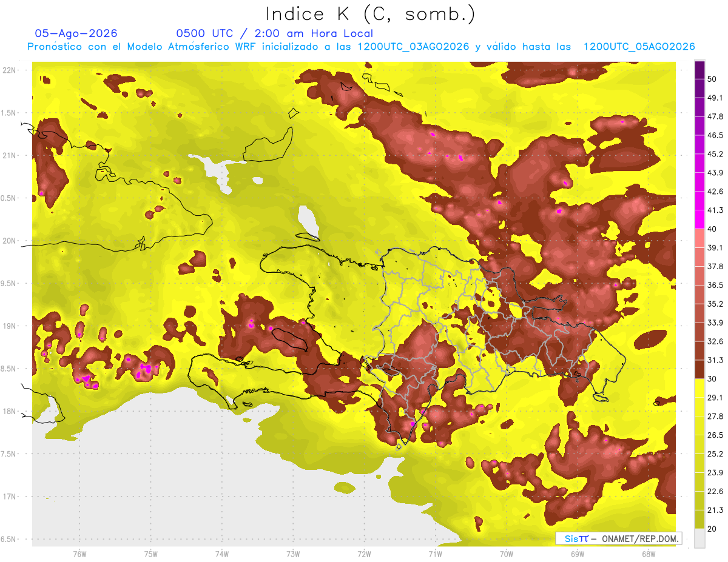Click the '71W' longitude axis label
This screenshot has height=562, width=728.
click(435, 554)
